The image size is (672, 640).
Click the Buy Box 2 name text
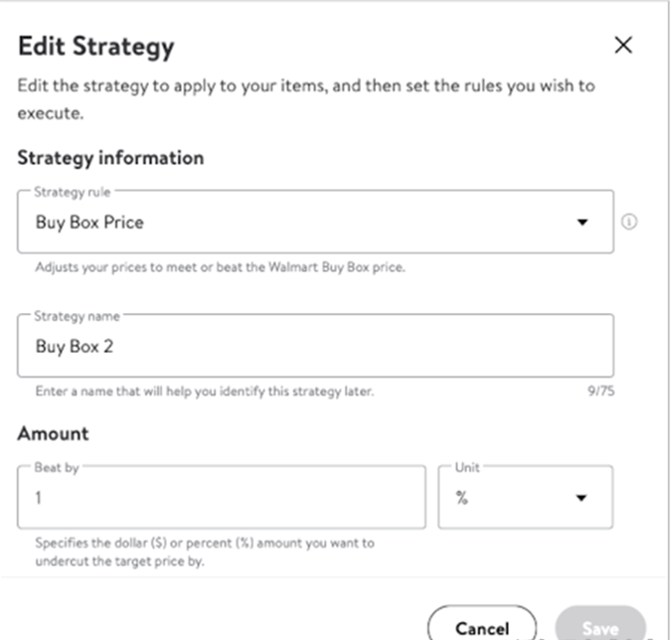[x=75, y=346]
